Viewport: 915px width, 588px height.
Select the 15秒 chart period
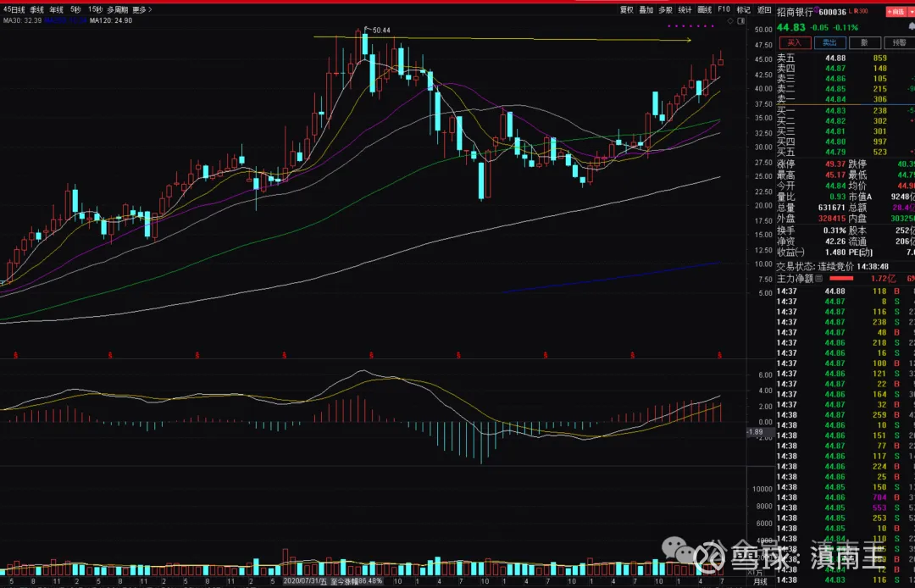click(95, 10)
